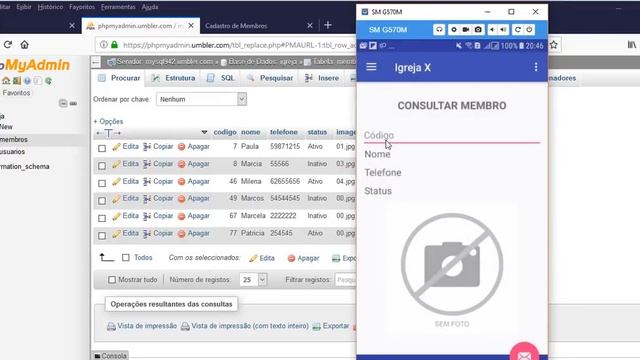The width and height of the screenshot is (640, 360).
Task: Select the checkbox for Marcos row
Action: (102, 200)
